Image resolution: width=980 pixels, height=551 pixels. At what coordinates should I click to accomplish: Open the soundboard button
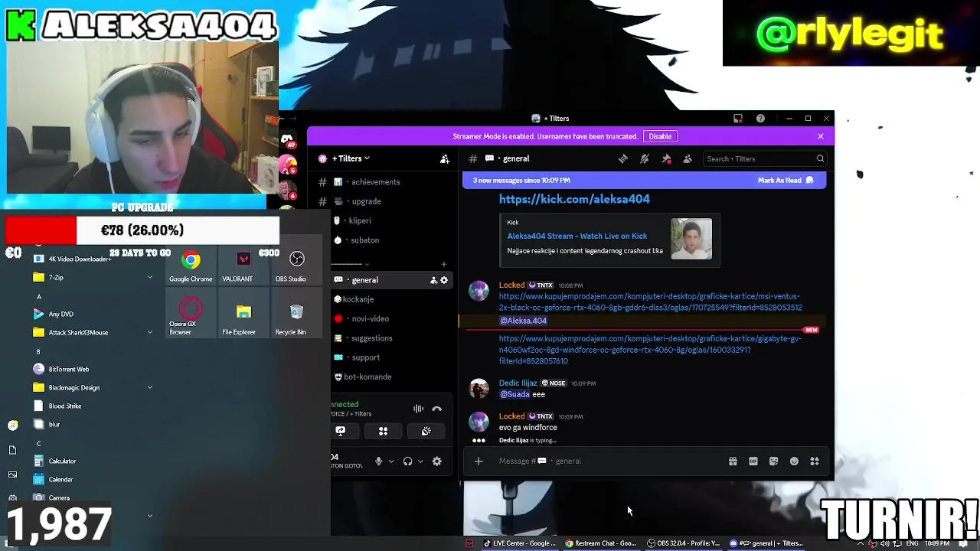(x=426, y=432)
